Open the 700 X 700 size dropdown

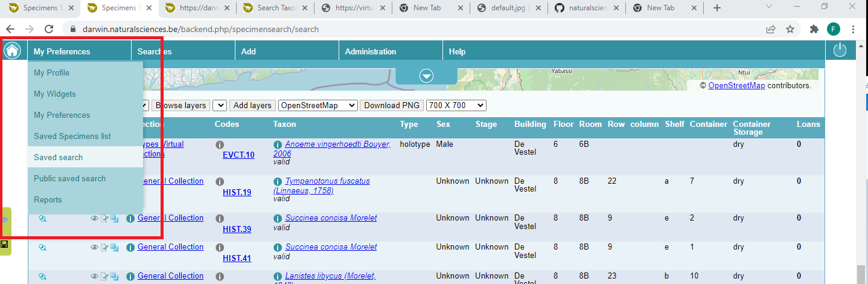click(x=456, y=105)
